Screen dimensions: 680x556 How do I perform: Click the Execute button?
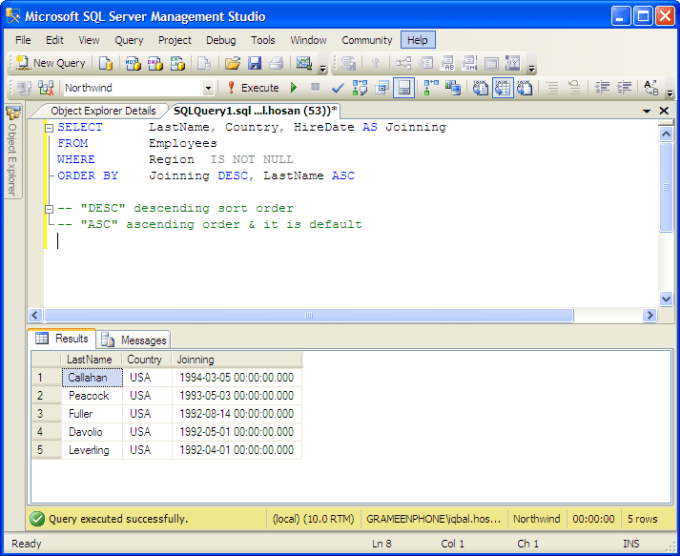pyautogui.click(x=253, y=88)
